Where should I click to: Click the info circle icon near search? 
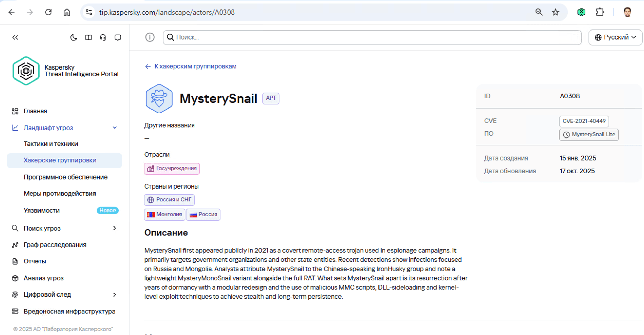coord(150,37)
